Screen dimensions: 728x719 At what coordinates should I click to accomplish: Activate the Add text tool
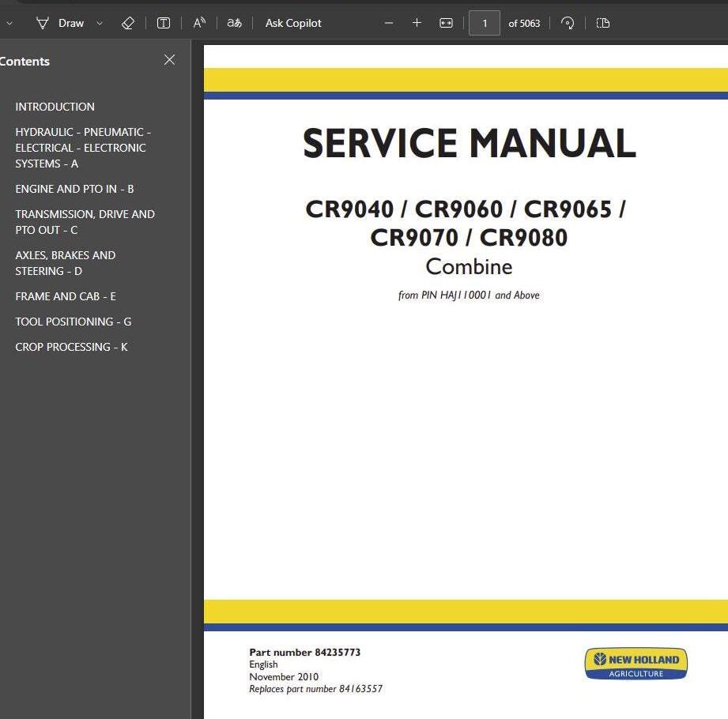(164, 23)
